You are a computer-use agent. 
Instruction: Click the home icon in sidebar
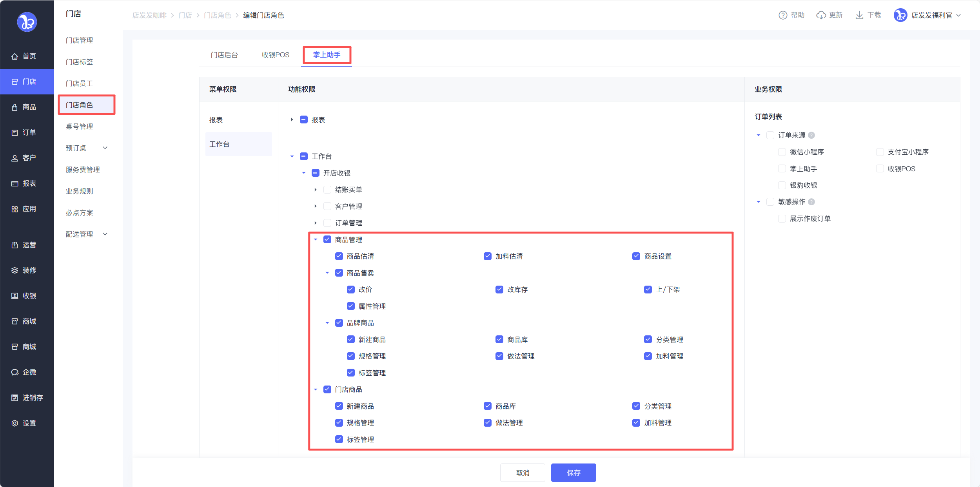click(15, 56)
